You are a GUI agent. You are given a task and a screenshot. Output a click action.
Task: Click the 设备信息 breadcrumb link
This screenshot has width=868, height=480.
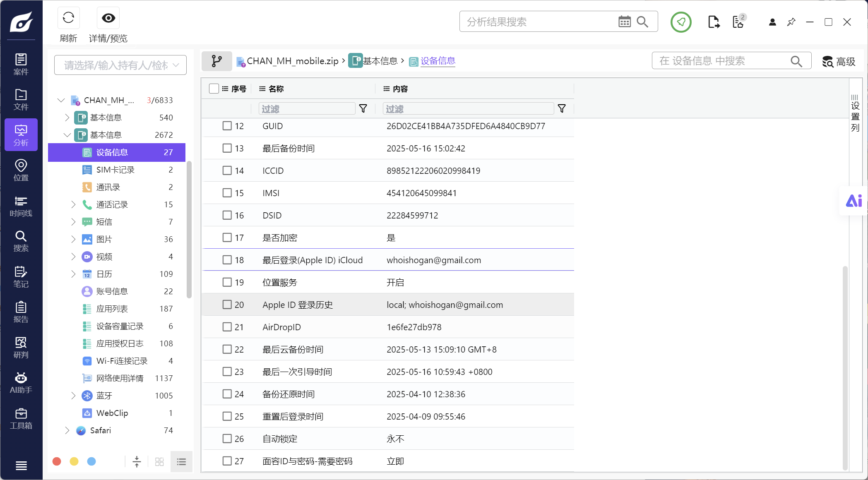click(438, 61)
